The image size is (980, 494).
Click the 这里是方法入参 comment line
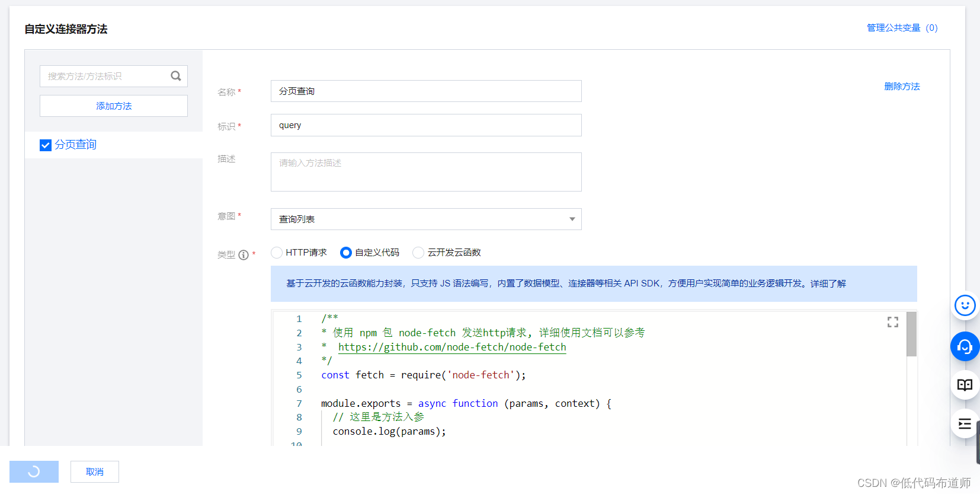click(x=379, y=417)
